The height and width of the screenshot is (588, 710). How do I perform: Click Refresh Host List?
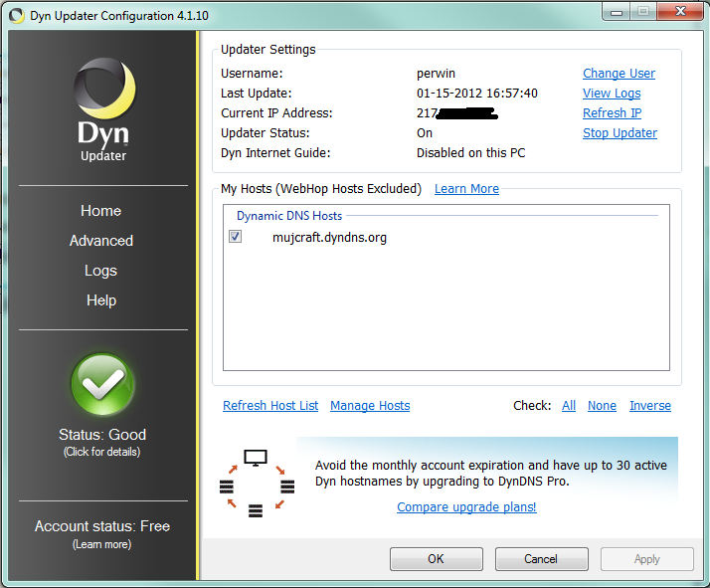(x=270, y=406)
